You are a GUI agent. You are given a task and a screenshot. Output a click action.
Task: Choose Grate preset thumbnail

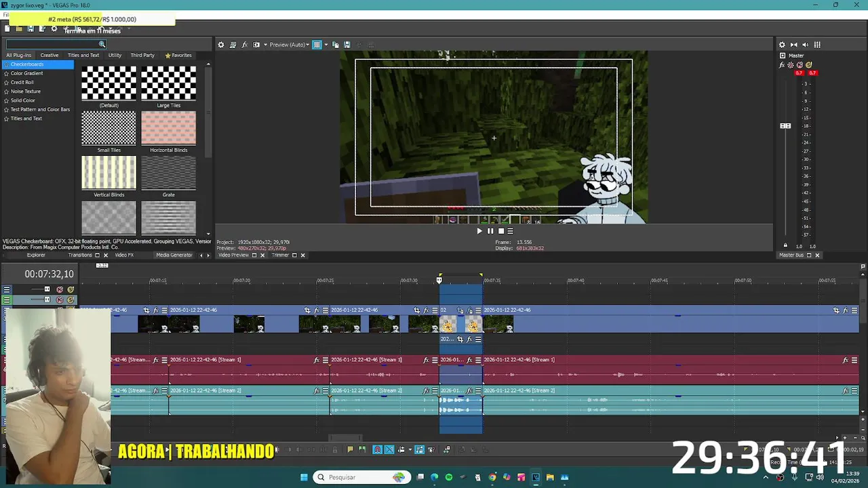tap(169, 173)
